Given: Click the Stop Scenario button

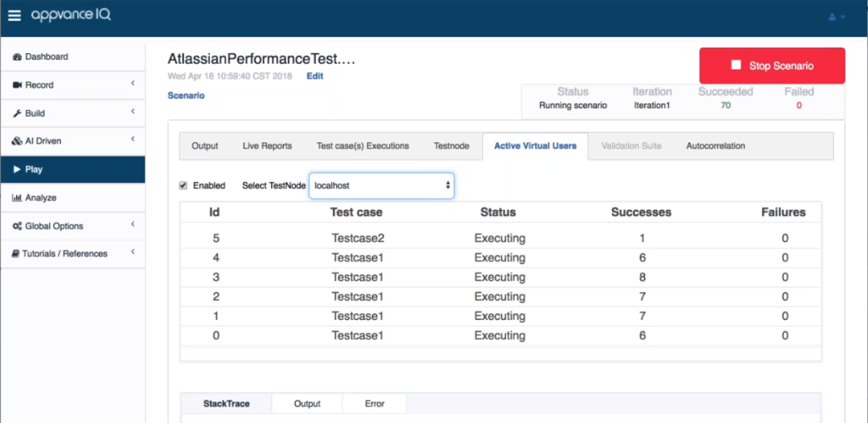Looking at the screenshot, I should coord(772,65).
